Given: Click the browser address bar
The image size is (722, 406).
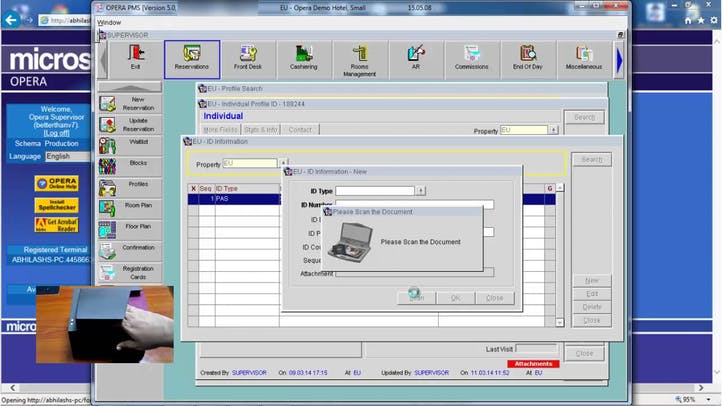Looking at the screenshot, I should [64, 20].
